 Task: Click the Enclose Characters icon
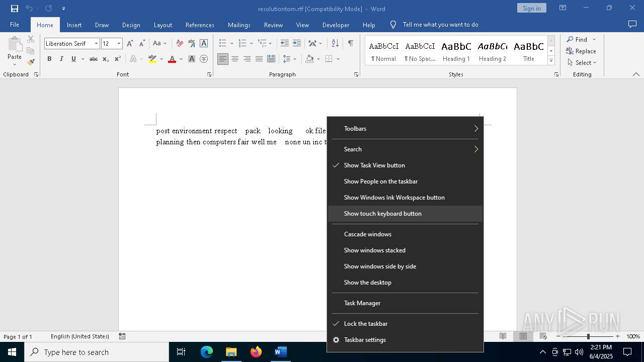coord(204,59)
